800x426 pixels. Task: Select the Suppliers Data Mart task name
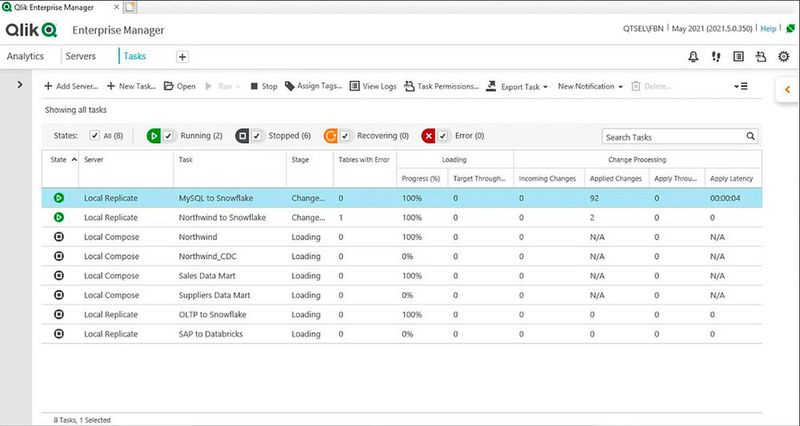(x=214, y=295)
